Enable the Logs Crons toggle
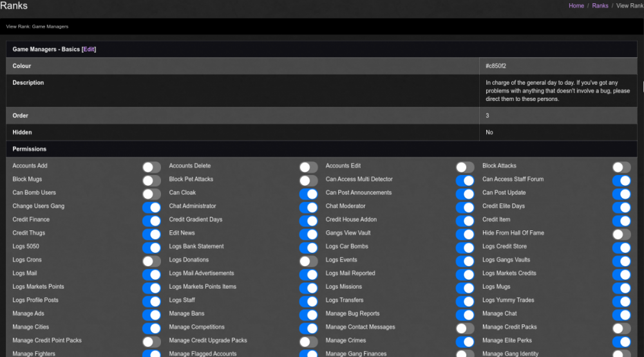Screen dimensions: 644x357 point(151,261)
